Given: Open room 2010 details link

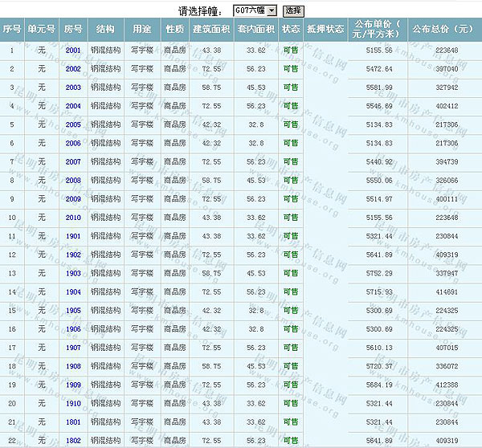Looking at the screenshot, I should coord(73,218).
